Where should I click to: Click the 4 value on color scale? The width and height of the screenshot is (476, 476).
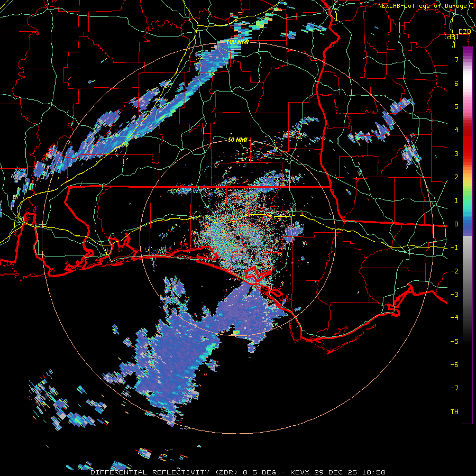pyautogui.click(x=456, y=130)
